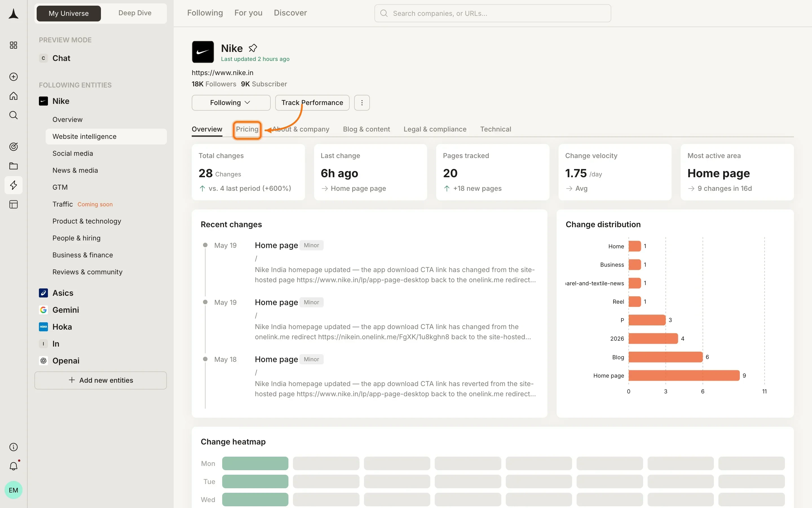Go to the home icon in left rail

point(14,96)
